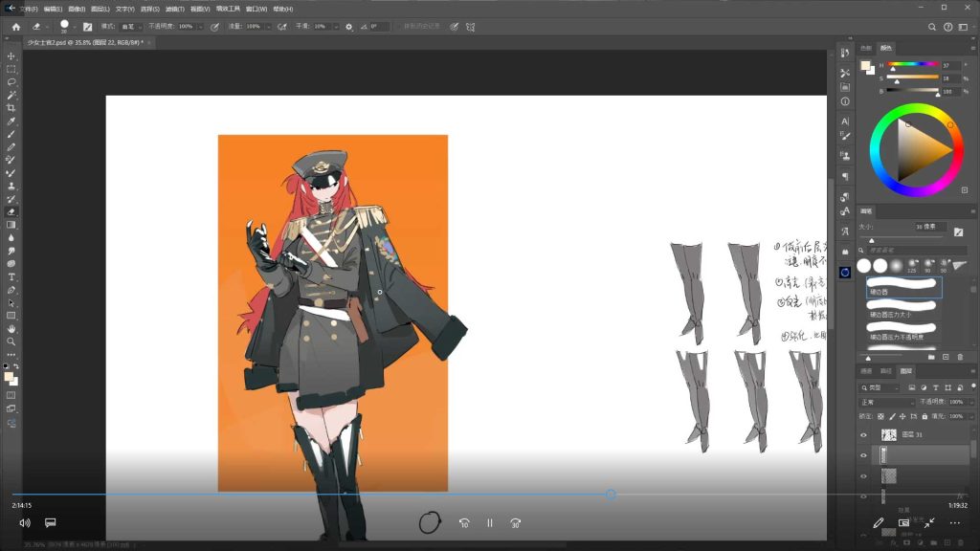Screen dimensions: 980x551
Task: Click hue H slider in color panel
Action: (913, 64)
